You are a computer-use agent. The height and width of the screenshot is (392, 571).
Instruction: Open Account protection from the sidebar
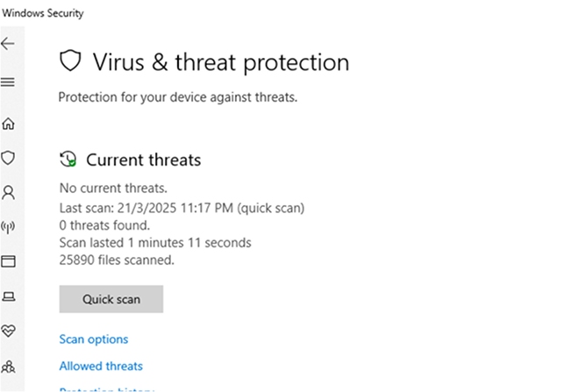point(9,192)
